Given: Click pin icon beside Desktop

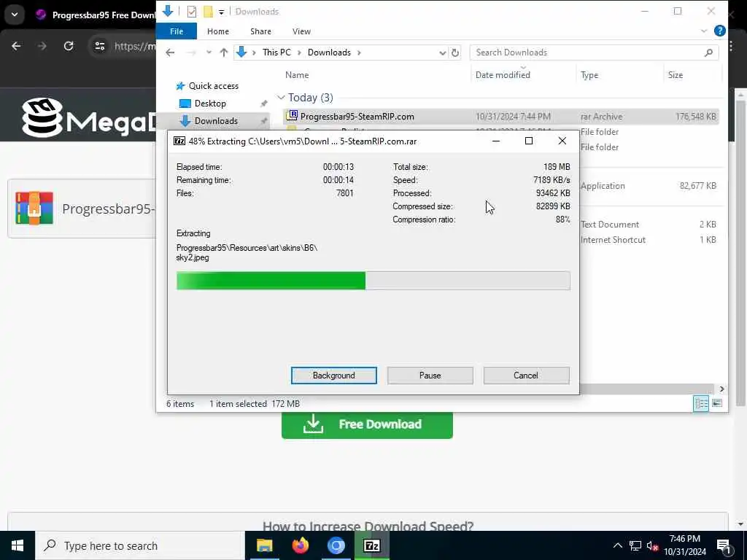Looking at the screenshot, I should point(263,104).
